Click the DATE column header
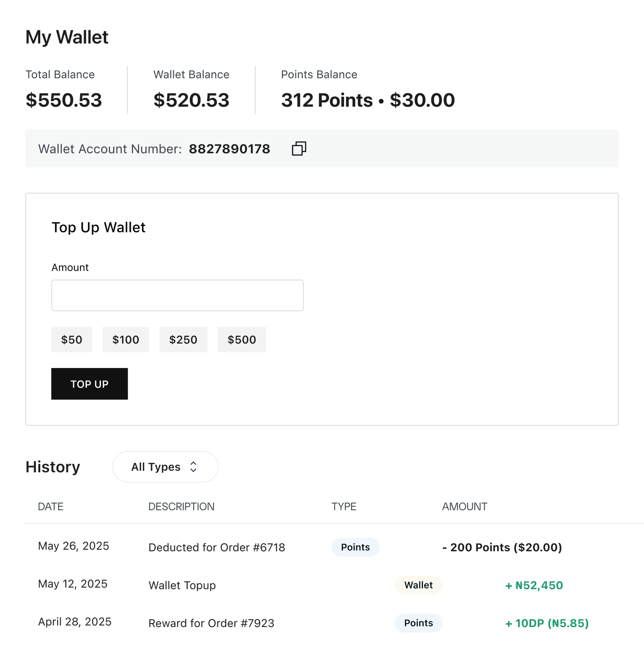The width and height of the screenshot is (644, 650). 51,507
